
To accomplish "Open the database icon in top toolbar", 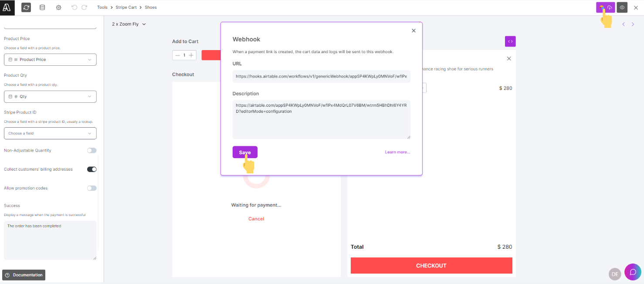I will [42, 7].
